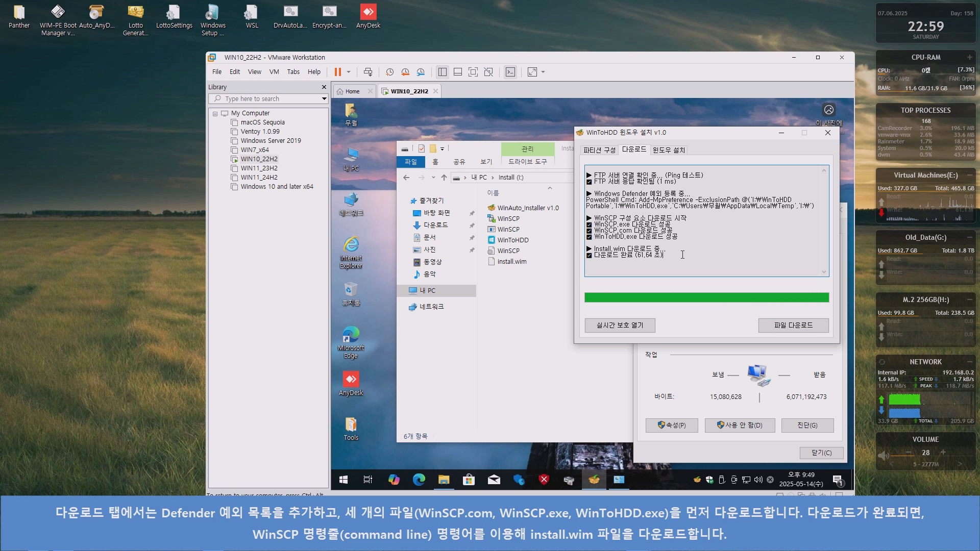The height and width of the screenshot is (551, 980).
Task: Click the guest volume tray icon
Action: click(758, 480)
